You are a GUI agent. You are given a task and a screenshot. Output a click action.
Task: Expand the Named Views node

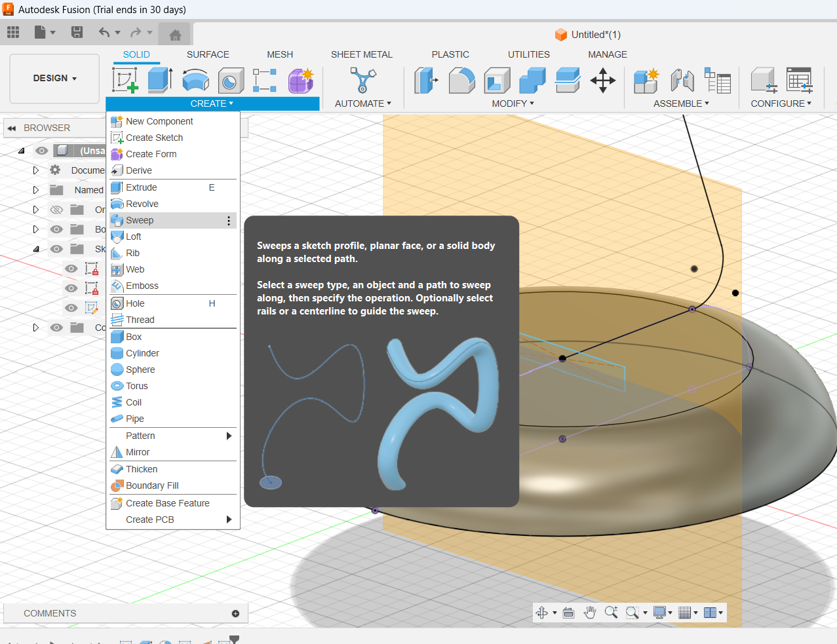[36, 190]
